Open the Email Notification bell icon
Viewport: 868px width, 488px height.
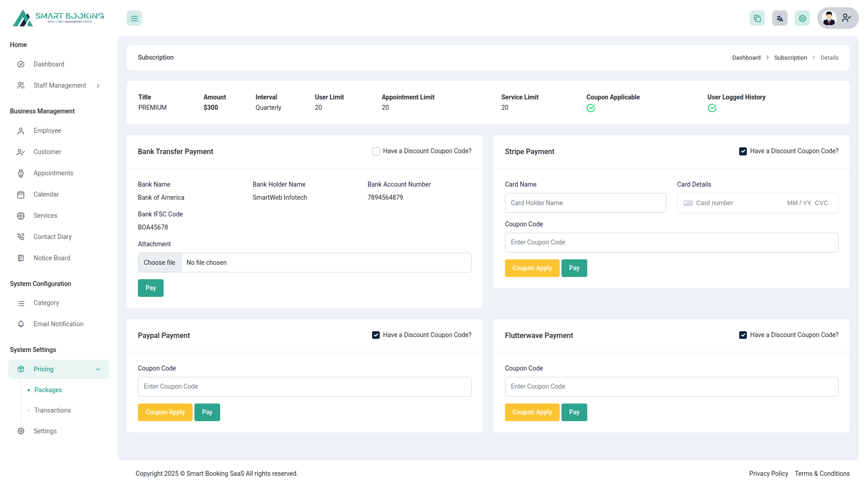pos(21,324)
